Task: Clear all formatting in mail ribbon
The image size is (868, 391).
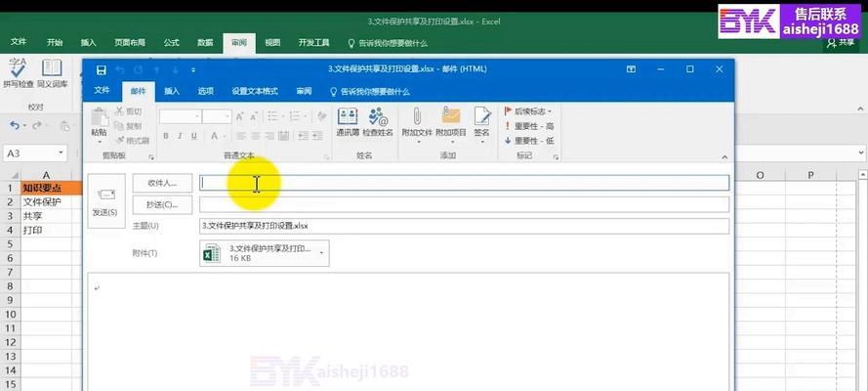Action: click(x=321, y=116)
